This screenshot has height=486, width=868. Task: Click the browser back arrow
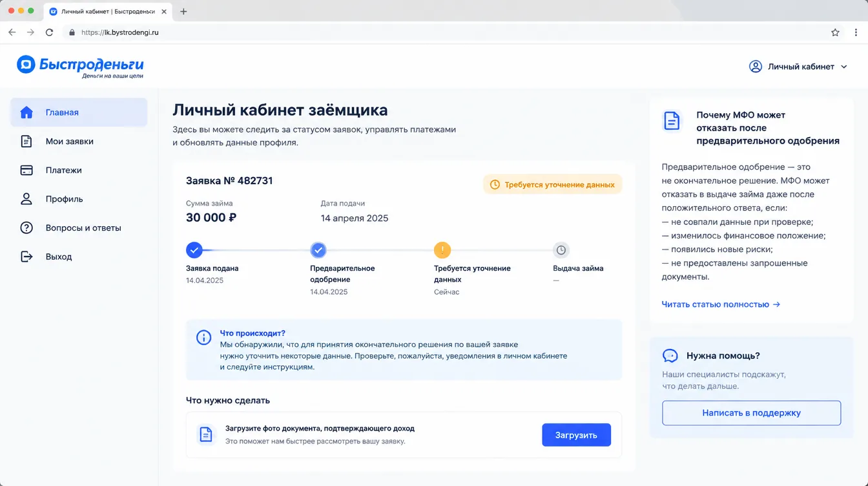[12, 32]
